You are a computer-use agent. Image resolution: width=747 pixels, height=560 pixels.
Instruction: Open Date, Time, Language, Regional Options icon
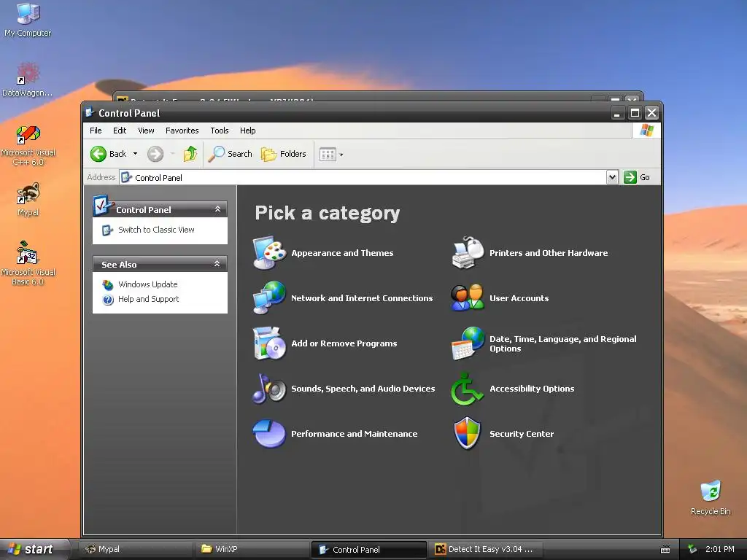click(x=468, y=343)
